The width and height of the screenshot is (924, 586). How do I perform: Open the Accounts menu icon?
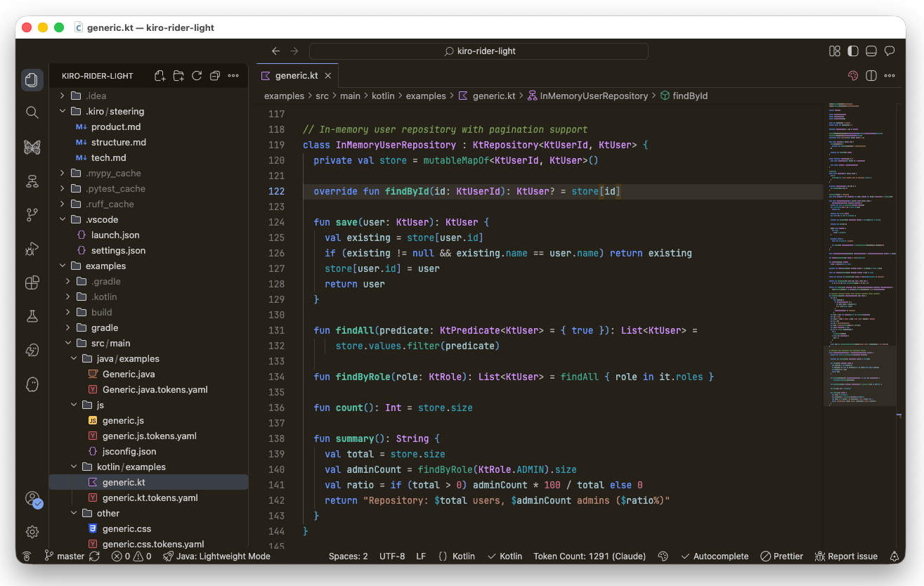(x=32, y=499)
